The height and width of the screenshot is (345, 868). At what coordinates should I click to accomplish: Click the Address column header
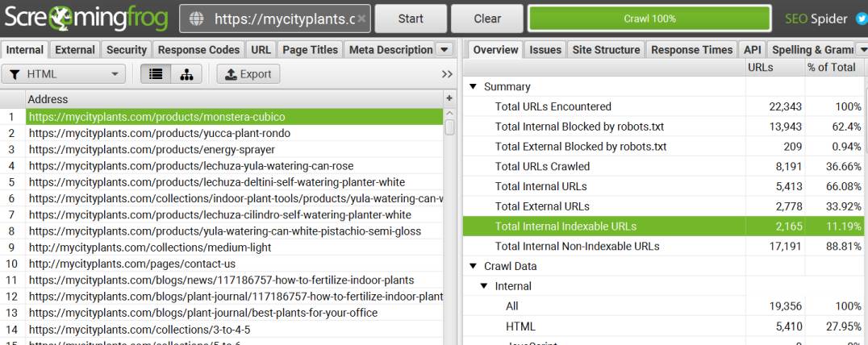click(x=234, y=99)
